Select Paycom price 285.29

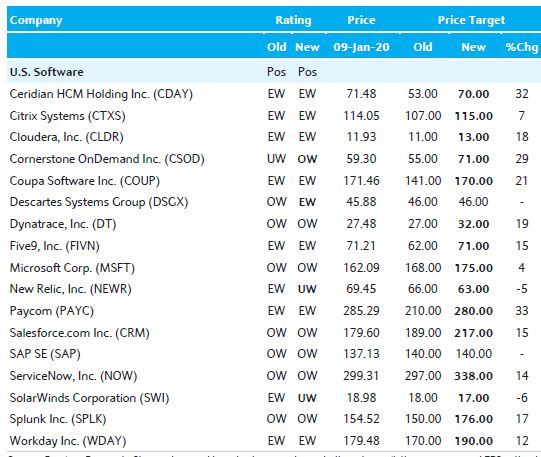(x=361, y=311)
